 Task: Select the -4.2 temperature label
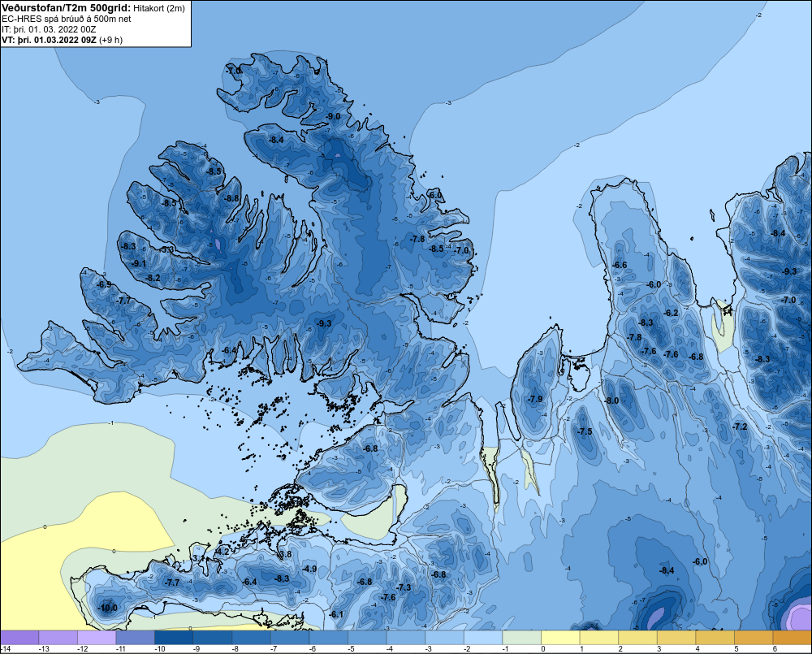222,552
